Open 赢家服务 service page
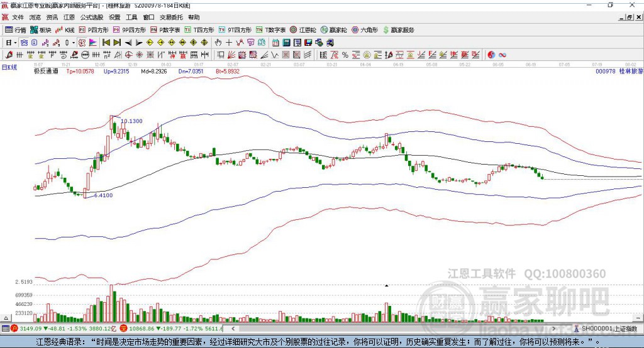Screen dimensions: 644x348 click(399, 30)
